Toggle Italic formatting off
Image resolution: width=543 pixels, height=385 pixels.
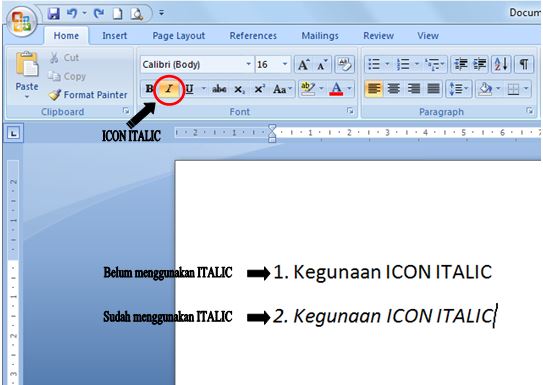coord(169,89)
